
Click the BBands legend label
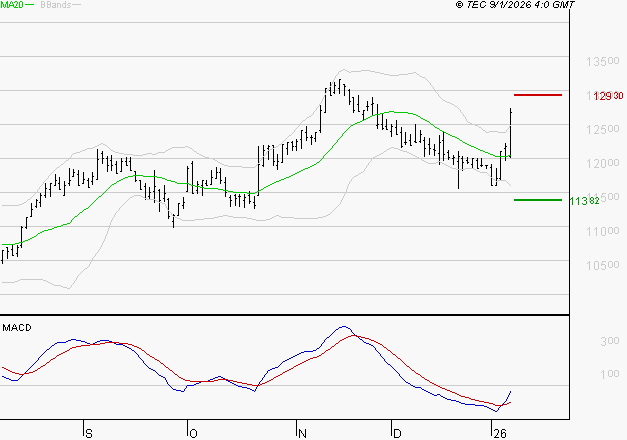coord(56,5)
